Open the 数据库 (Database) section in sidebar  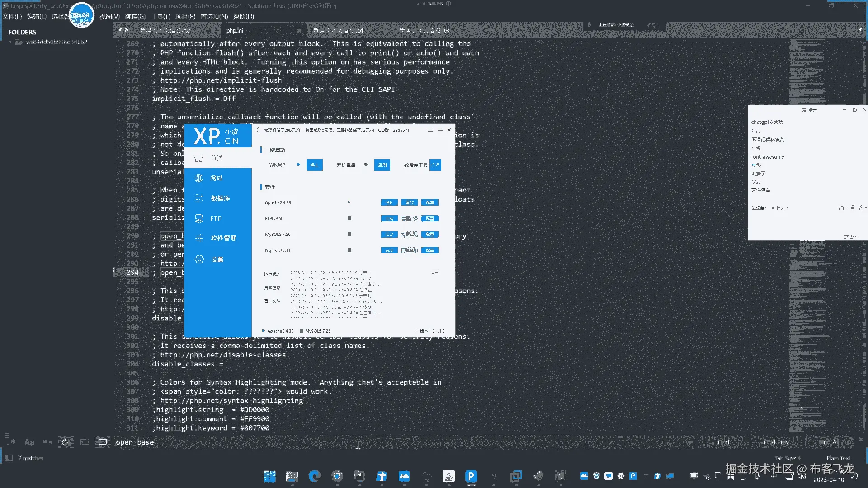coord(220,198)
